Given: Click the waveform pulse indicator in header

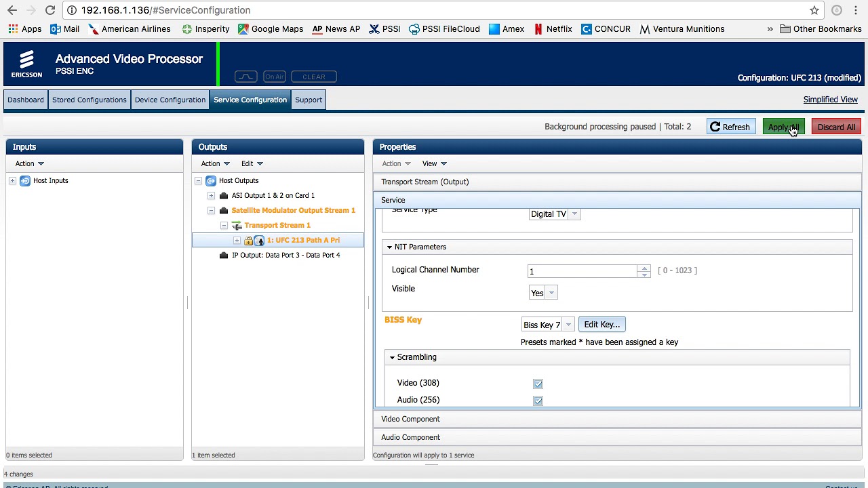Looking at the screenshot, I should click(246, 77).
